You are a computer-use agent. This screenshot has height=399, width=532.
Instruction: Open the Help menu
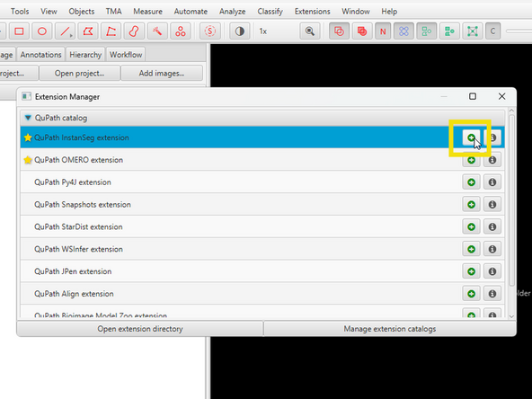[x=389, y=12]
